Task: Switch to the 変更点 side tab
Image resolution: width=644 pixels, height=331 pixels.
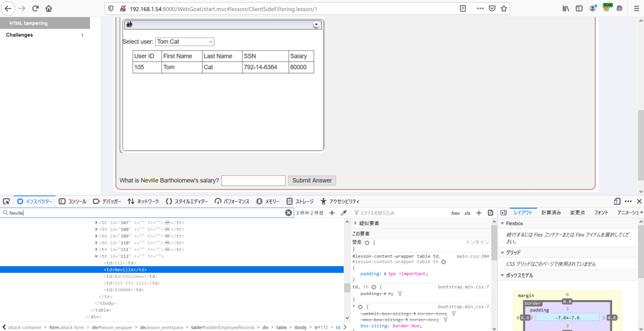Action: (577, 213)
